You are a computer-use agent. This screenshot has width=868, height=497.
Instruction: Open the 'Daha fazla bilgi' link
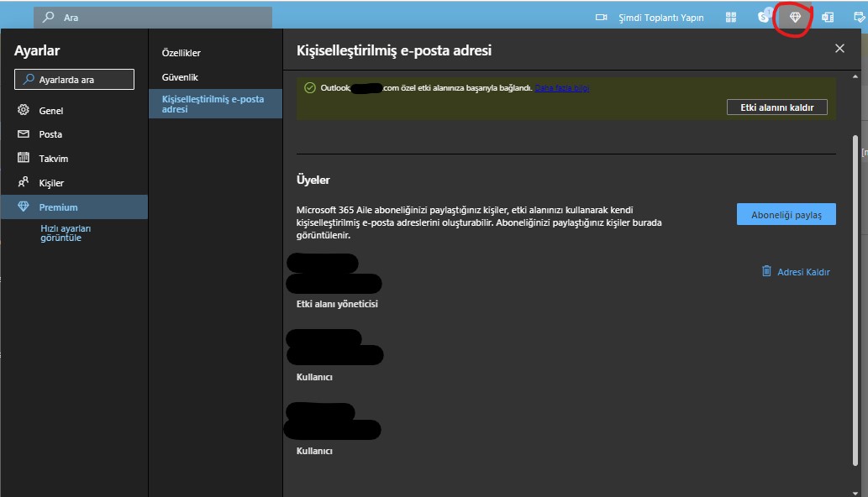tap(562, 88)
